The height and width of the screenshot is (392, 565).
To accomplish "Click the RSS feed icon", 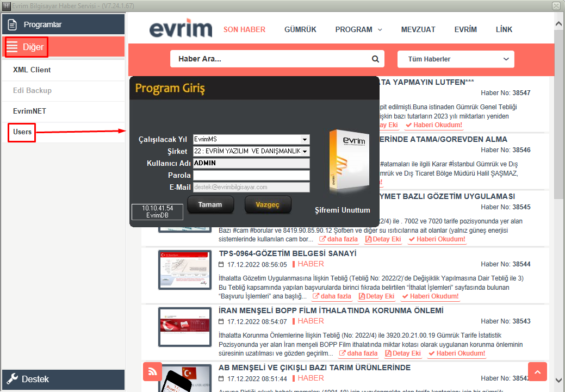I will pos(152,371).
